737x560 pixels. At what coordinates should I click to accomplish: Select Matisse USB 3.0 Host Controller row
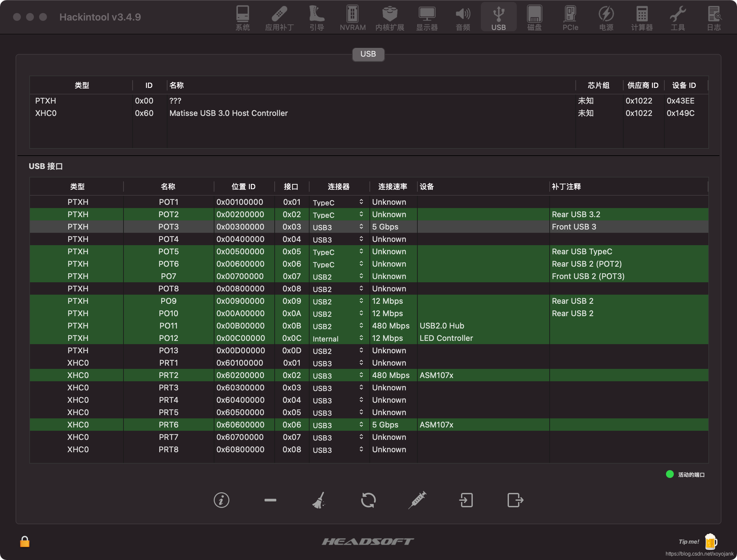click(369, 113)
